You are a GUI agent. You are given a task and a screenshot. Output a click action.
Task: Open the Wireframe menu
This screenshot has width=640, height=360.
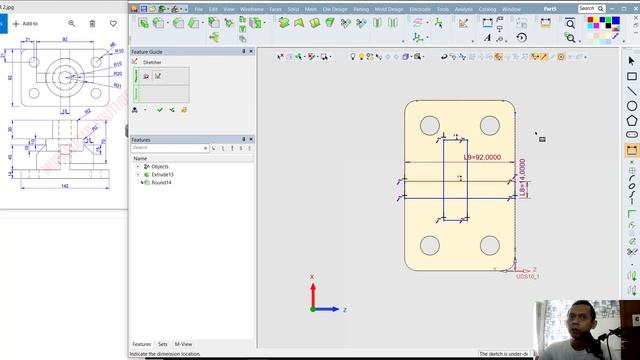[252, 9]
